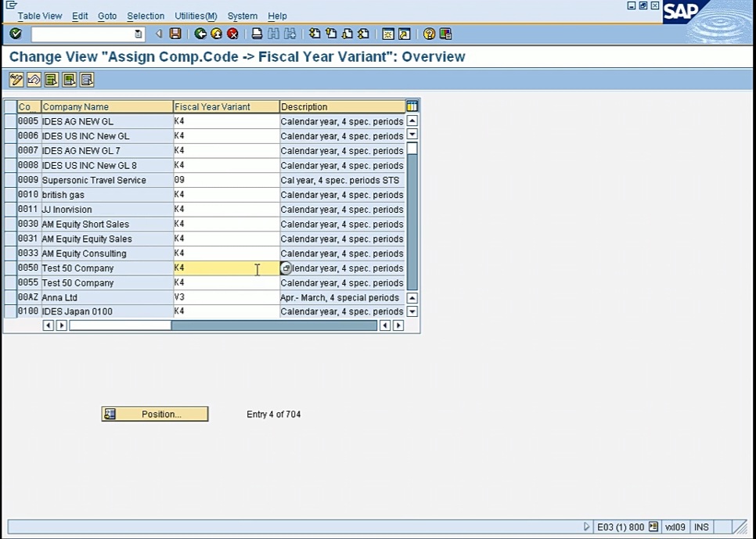The image size is (756, 539).
Task: Collapse the command field with the small triangle
Action: click(x=159, y=34)
